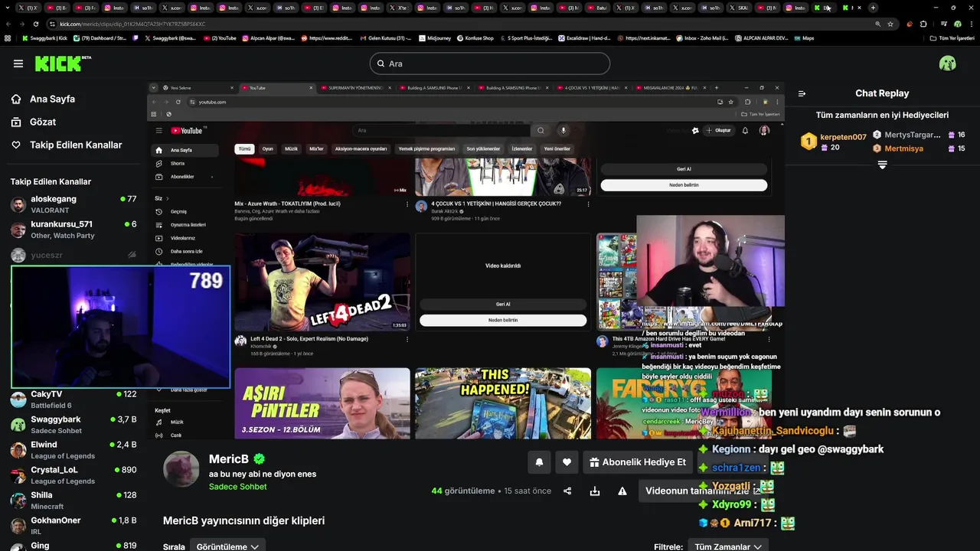This screenshot has height=551, width=980.
Task: Click the notification bell in the streamed YouTube page
Action: click(745, 131)
